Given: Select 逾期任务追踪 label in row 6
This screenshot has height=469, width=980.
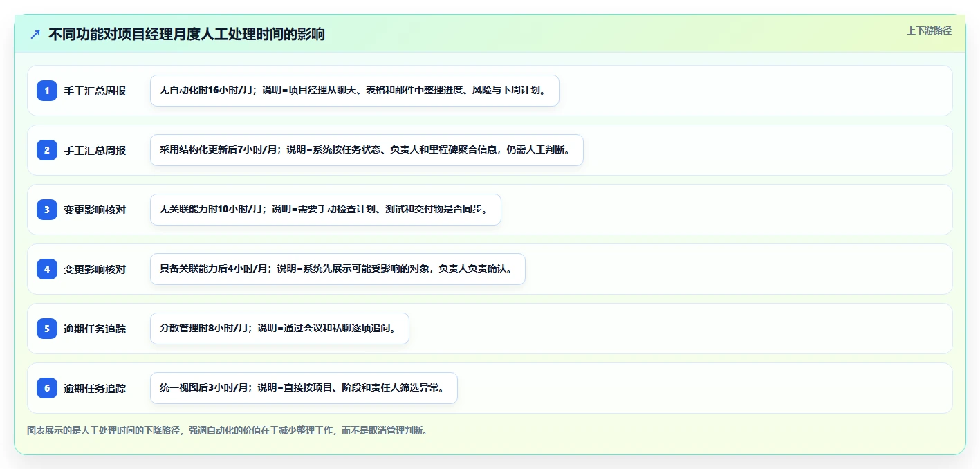Looking at the screenshot, I should point(95,388).
